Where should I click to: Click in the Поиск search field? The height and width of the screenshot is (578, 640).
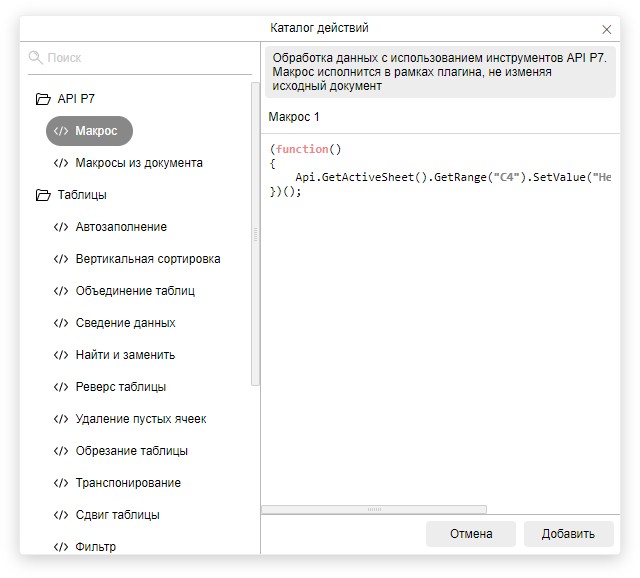coord(145,58)
